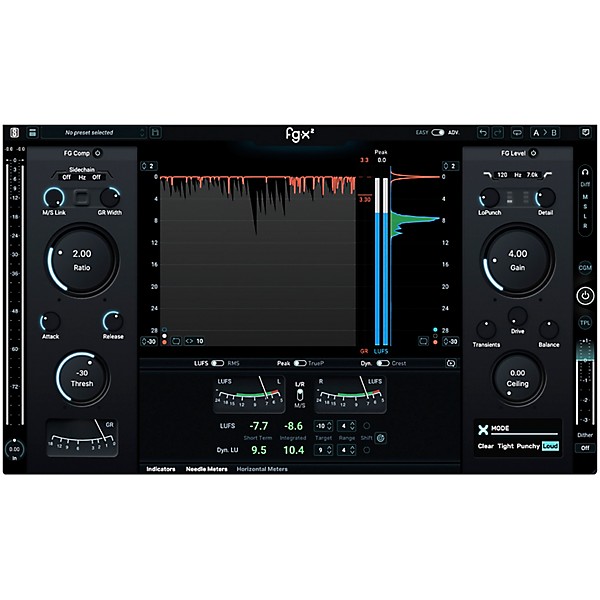The height and width of the screenshot is (600, 600).
Task: Select the Horizontal Meters tab
Action: click(262, 469)
